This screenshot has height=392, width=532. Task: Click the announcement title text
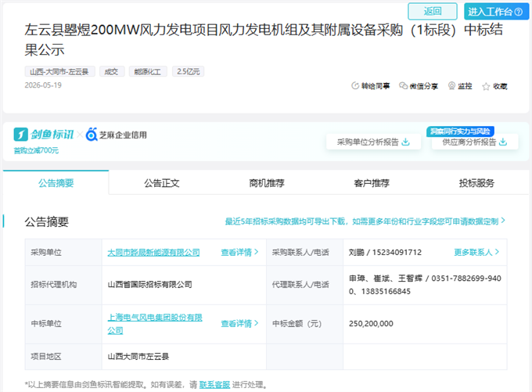click(x=264, y=40)
